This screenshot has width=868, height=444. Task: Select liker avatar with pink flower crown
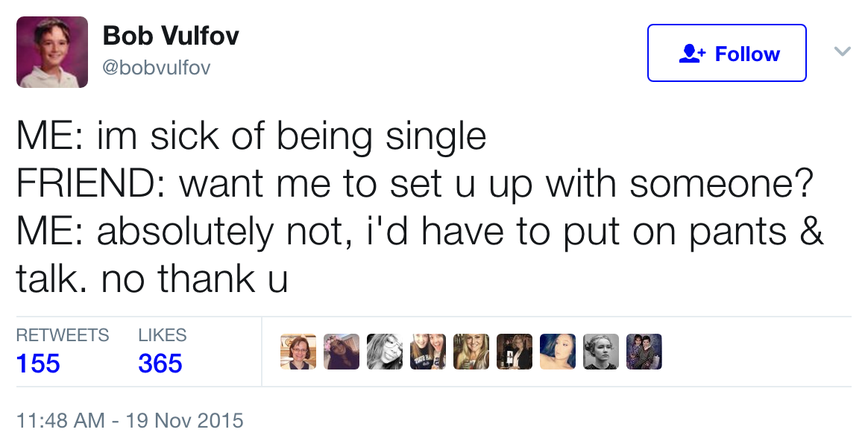341,352
